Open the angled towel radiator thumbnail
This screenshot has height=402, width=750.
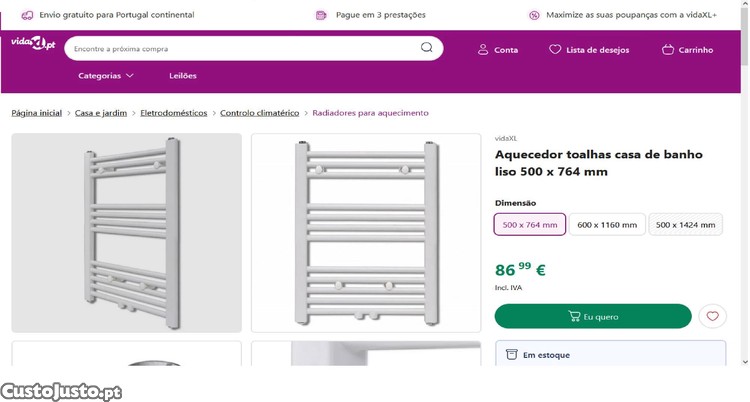click(126, 232)
